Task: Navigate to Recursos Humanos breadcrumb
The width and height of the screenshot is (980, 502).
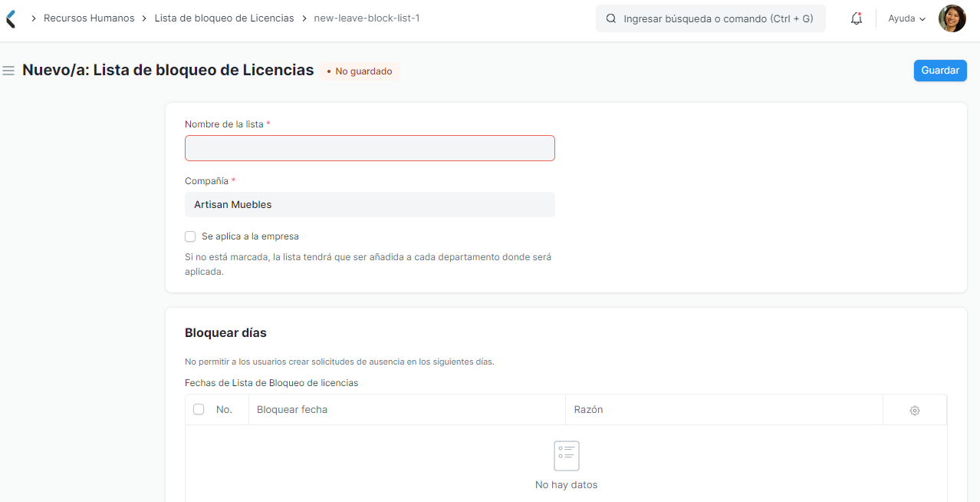Action: pos(89,18)
